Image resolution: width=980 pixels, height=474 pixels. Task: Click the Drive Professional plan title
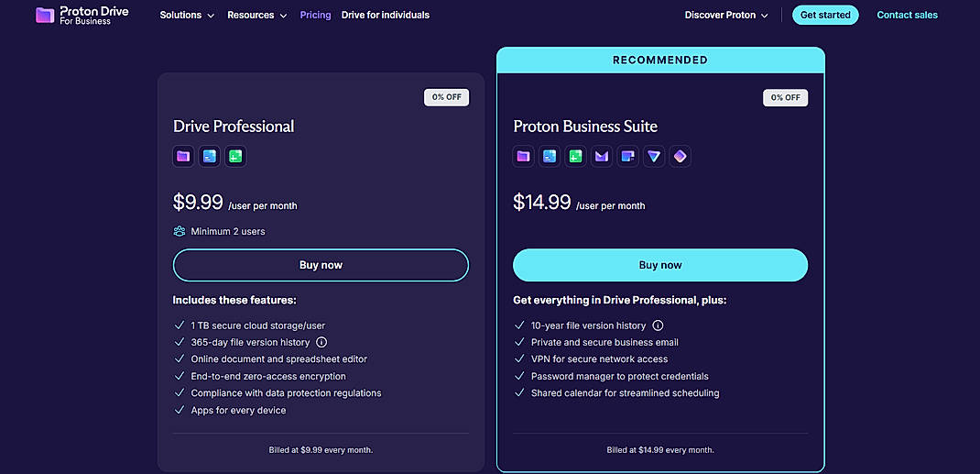[234, 127]
